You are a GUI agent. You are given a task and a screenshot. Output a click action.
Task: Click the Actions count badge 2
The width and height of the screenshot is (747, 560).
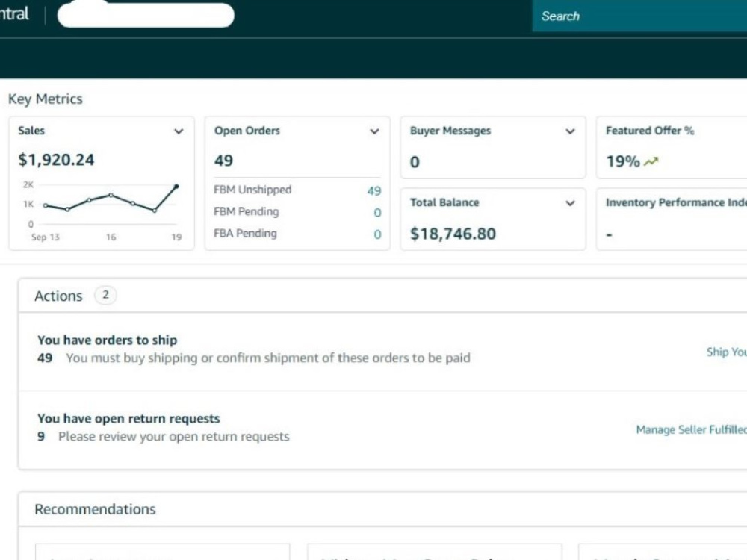tap(105, 295)
